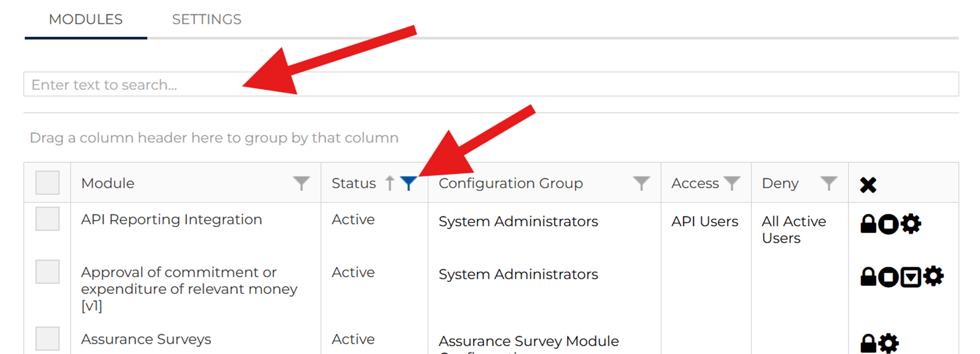Select the MODULES tab
This screenshot has width=980, height=354.
pyautogui.click(x=85, y=19)
